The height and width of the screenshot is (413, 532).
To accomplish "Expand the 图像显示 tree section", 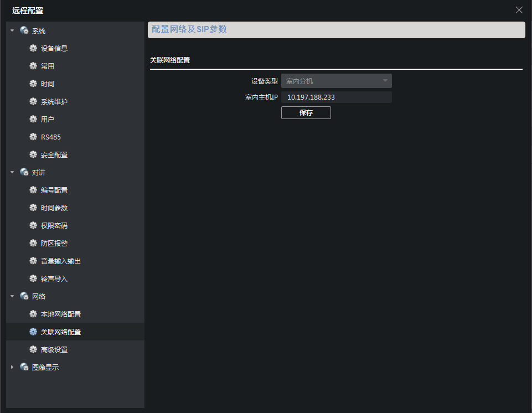I will pos(12,367).
